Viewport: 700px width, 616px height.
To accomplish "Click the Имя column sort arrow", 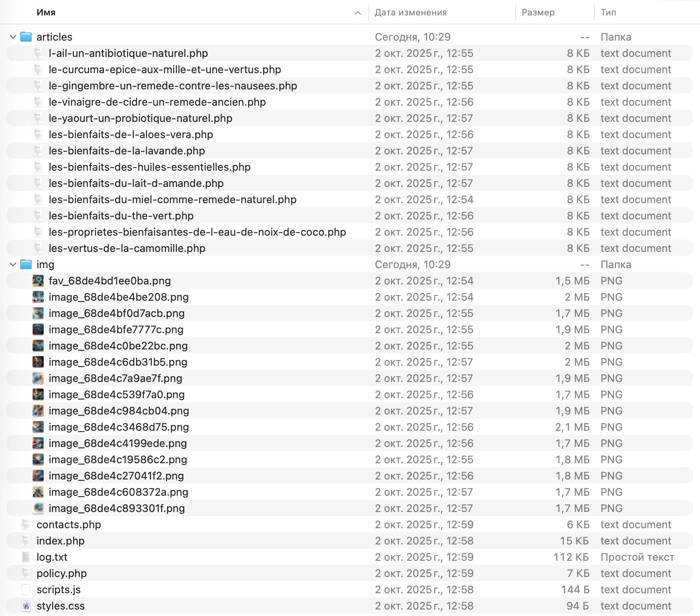I will coord(358,13).
